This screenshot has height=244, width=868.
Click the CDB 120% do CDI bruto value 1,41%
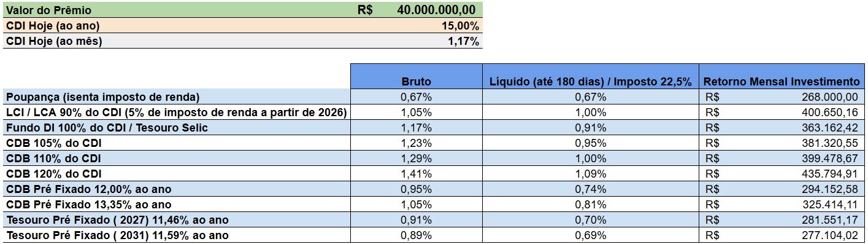point(417,173)
